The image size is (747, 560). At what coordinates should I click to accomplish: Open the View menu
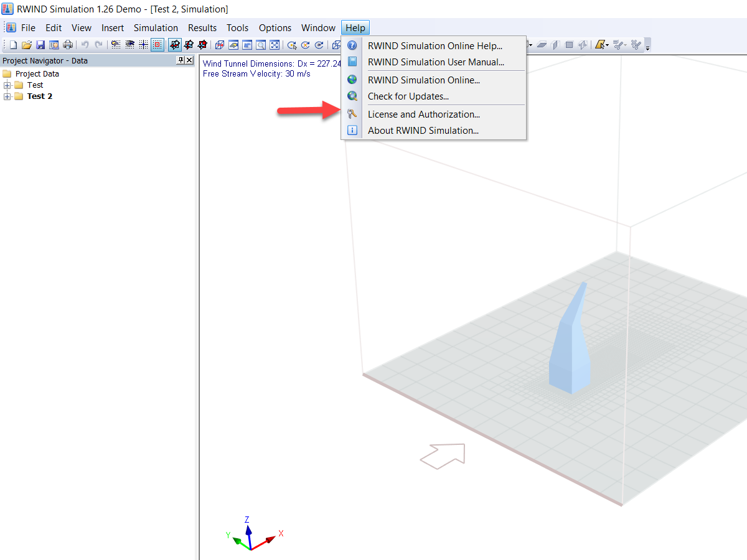(81, 27)
